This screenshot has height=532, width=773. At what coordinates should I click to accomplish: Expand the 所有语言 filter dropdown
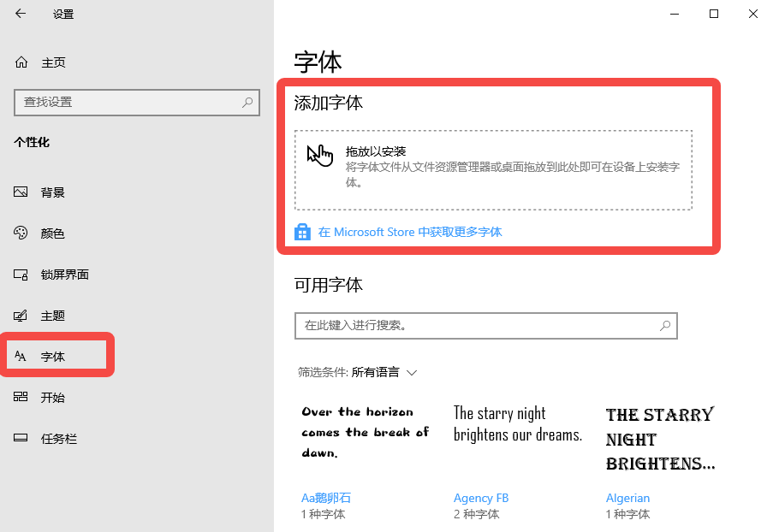[384, 372]
